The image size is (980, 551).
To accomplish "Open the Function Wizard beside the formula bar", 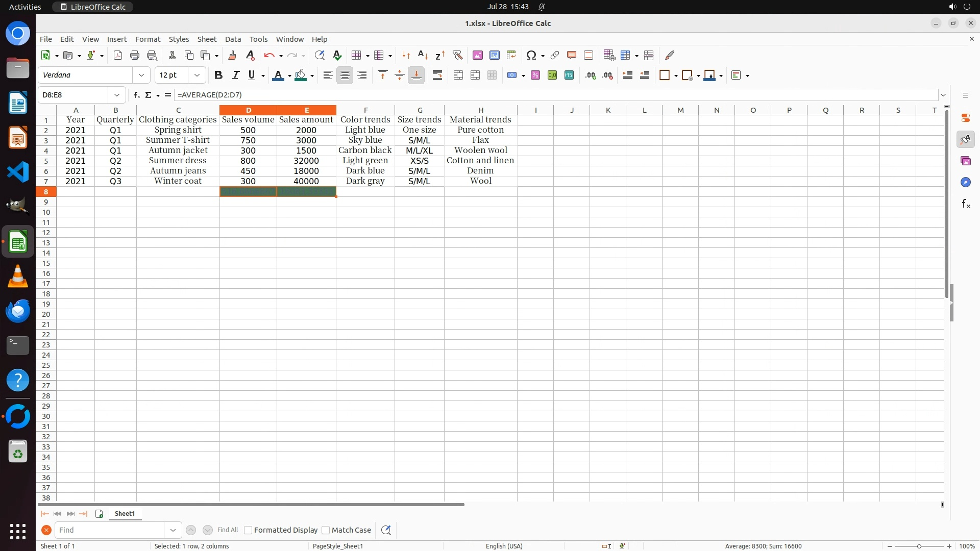I will (136, 95).
